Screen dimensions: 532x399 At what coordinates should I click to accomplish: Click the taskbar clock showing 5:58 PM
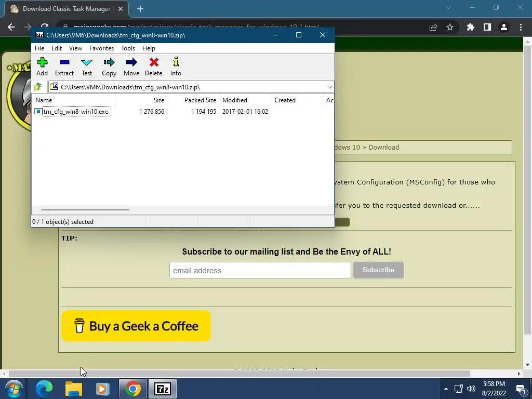click(x=494, y=389)
